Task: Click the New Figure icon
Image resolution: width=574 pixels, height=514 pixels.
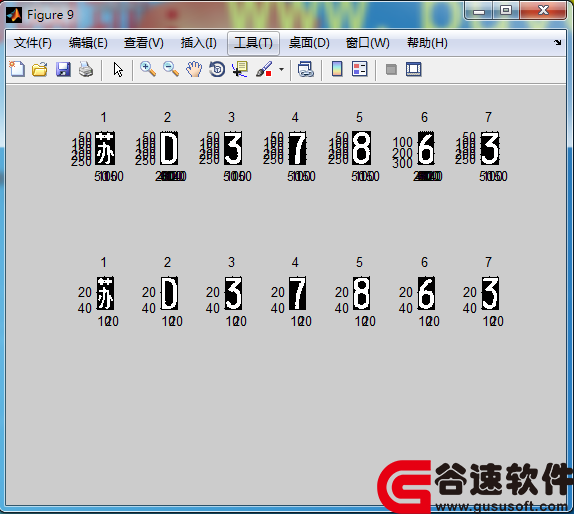Action: click(x=17, y=69)
